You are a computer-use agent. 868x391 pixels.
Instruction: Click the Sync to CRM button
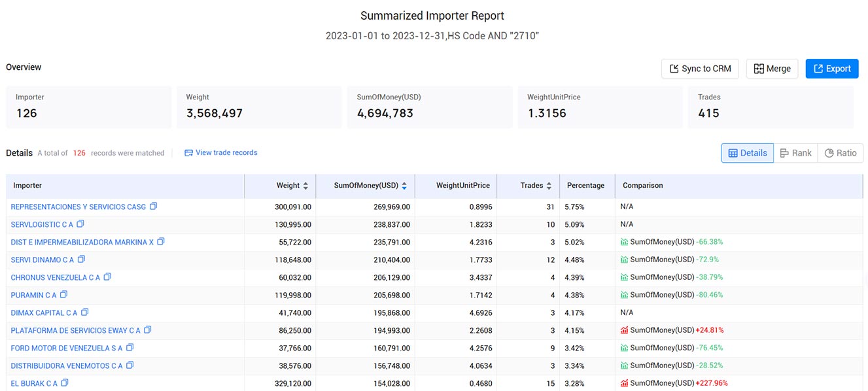click(x=700, y=69)
